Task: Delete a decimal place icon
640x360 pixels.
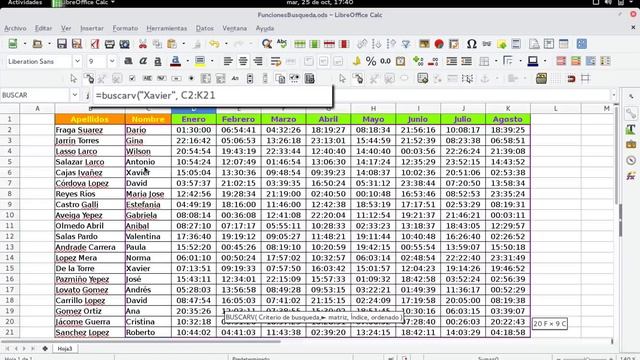Action: (433, 61)
